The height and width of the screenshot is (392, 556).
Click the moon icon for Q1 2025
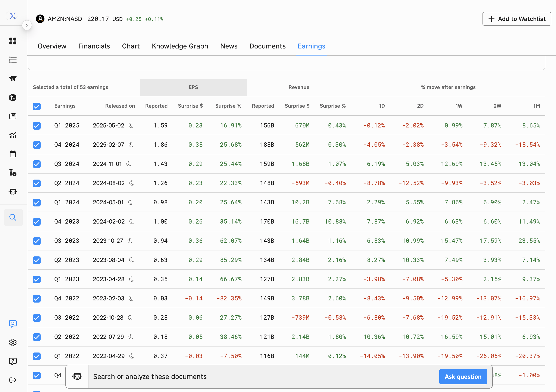(131, 125)
